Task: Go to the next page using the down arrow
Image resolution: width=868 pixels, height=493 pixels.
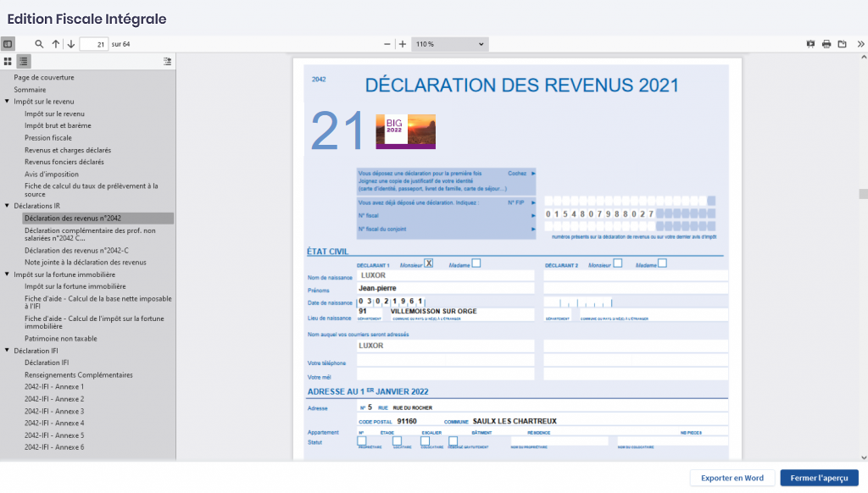Action: (71, 44)
